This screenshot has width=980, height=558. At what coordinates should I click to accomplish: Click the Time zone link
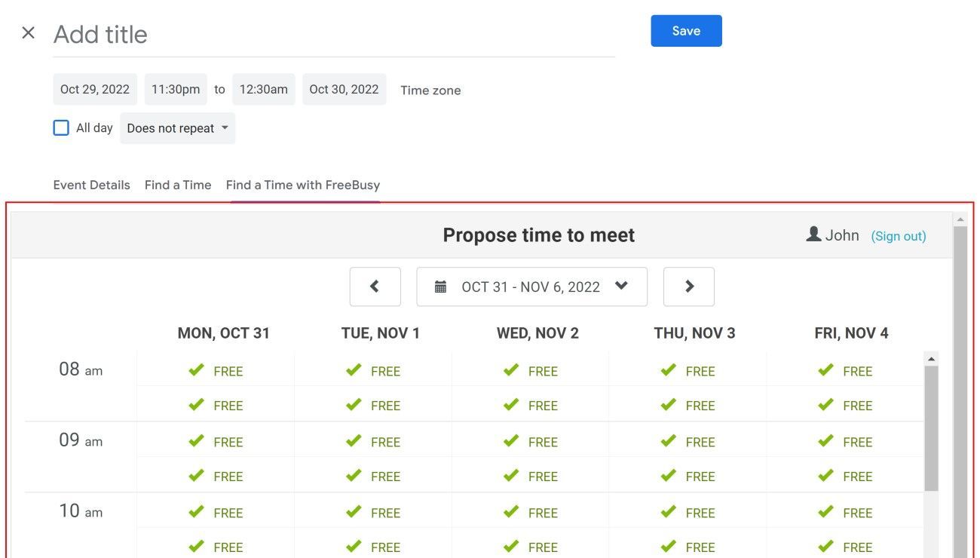430,90
